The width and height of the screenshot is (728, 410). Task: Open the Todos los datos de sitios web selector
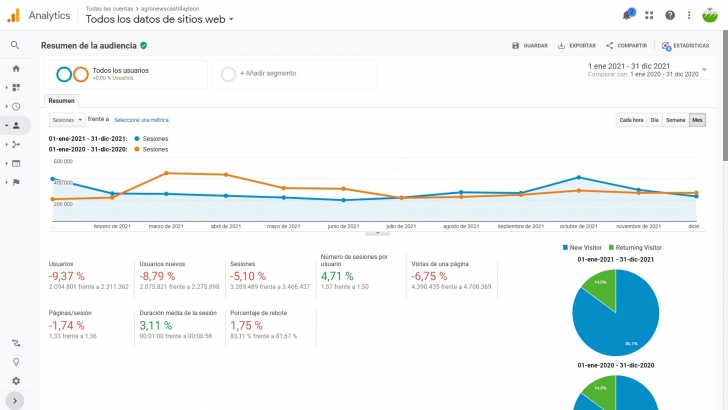click(x=160, y=19)
